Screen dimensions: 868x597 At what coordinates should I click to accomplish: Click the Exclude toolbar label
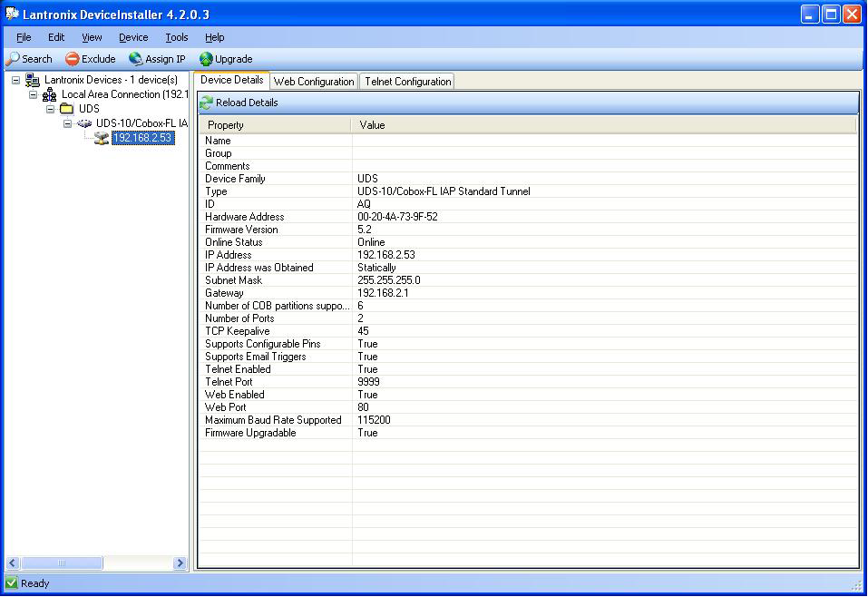pos(99,59)
